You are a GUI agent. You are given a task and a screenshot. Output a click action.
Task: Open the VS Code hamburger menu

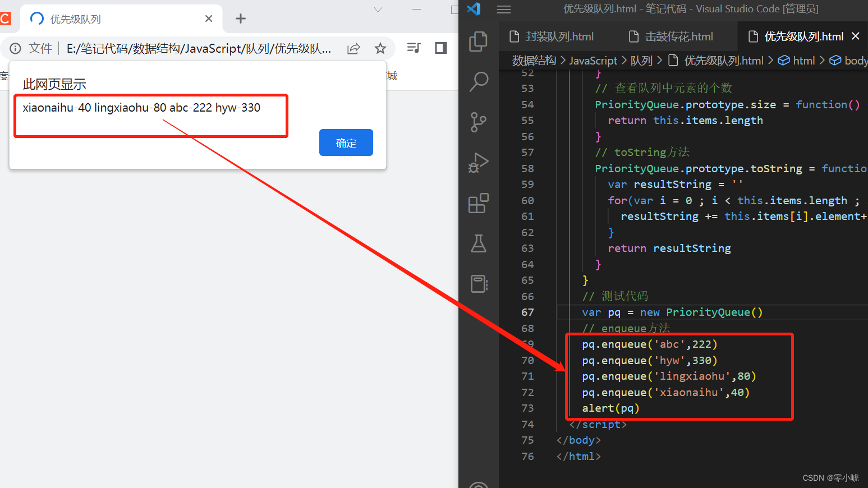point(504,9)
